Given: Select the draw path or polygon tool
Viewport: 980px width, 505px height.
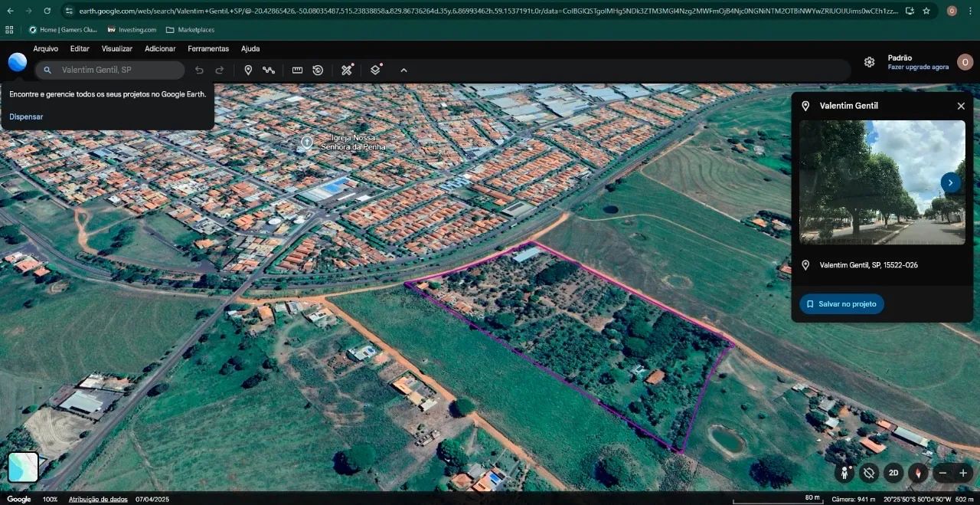Looking at the screenshot, I should 269,70.
